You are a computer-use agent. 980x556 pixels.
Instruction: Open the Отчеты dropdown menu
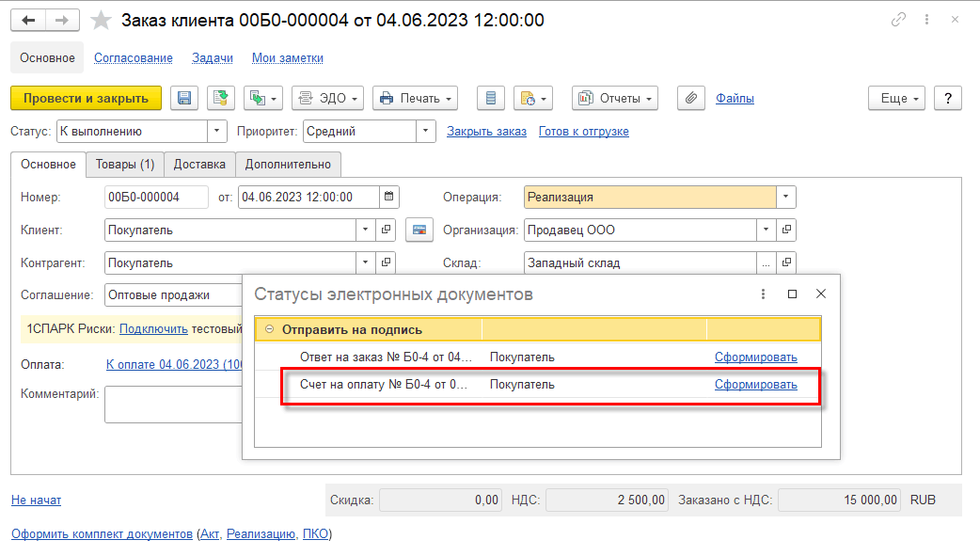pyautogui.click(x=615, y=98)
